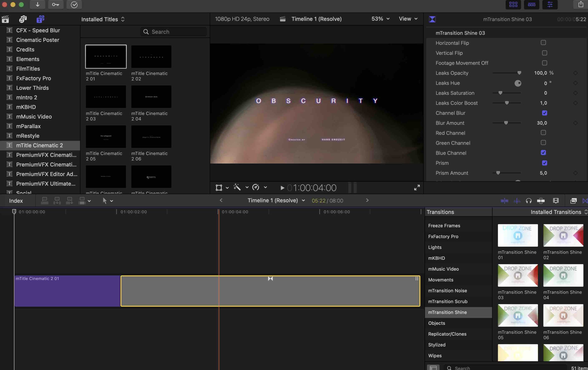
Task: Expand the Installed Titles popup menu
Action: (103, 19)
